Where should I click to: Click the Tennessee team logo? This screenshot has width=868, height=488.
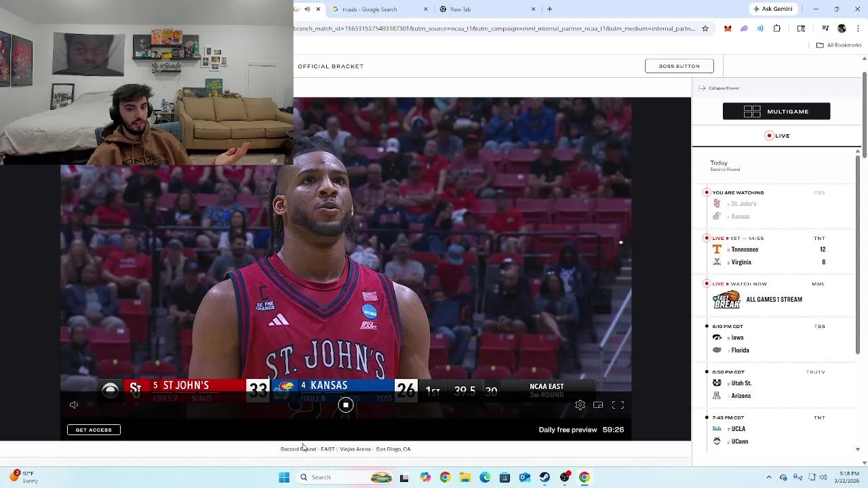717,249
